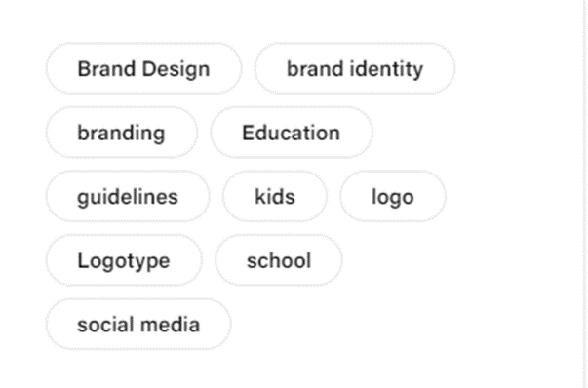Show results for the kids tag
This screenshot has height=388, width=588.
tap(275, 196)
